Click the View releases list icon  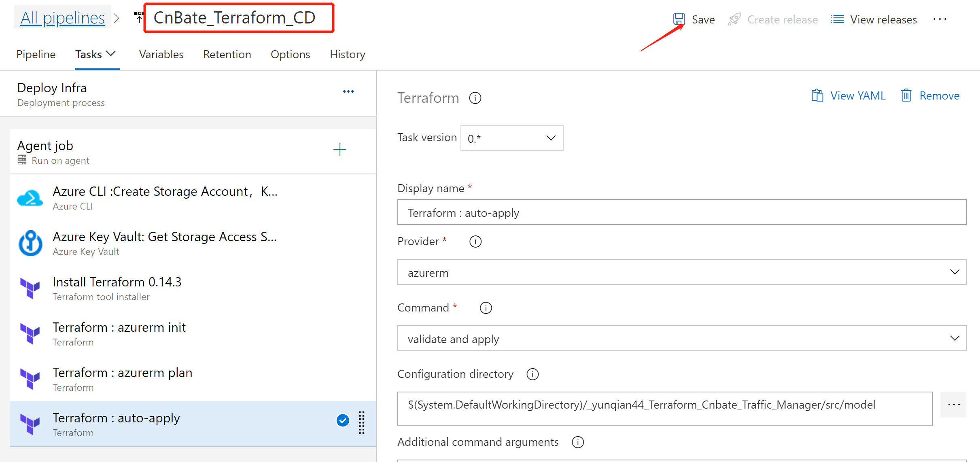[x=837, y=19]
